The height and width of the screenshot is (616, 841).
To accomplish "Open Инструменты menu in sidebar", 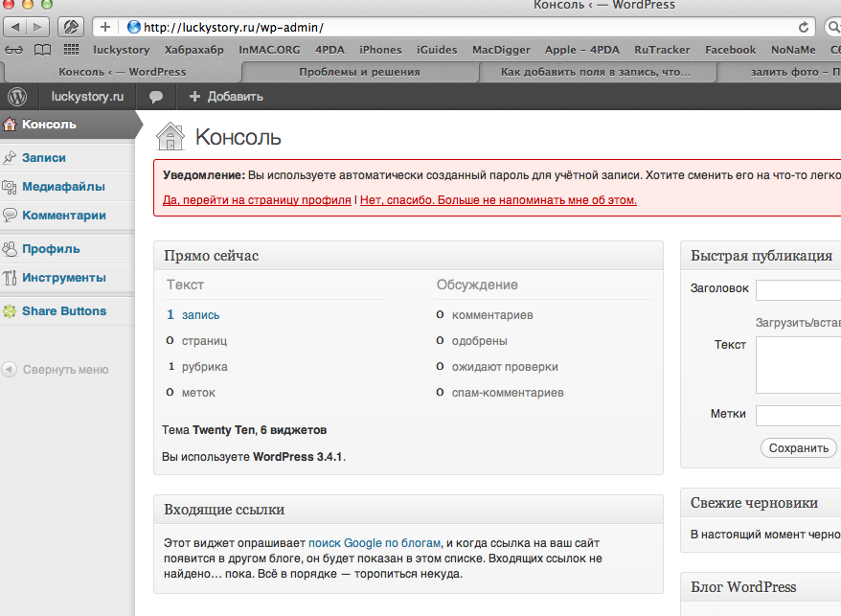I will (64, 278).
